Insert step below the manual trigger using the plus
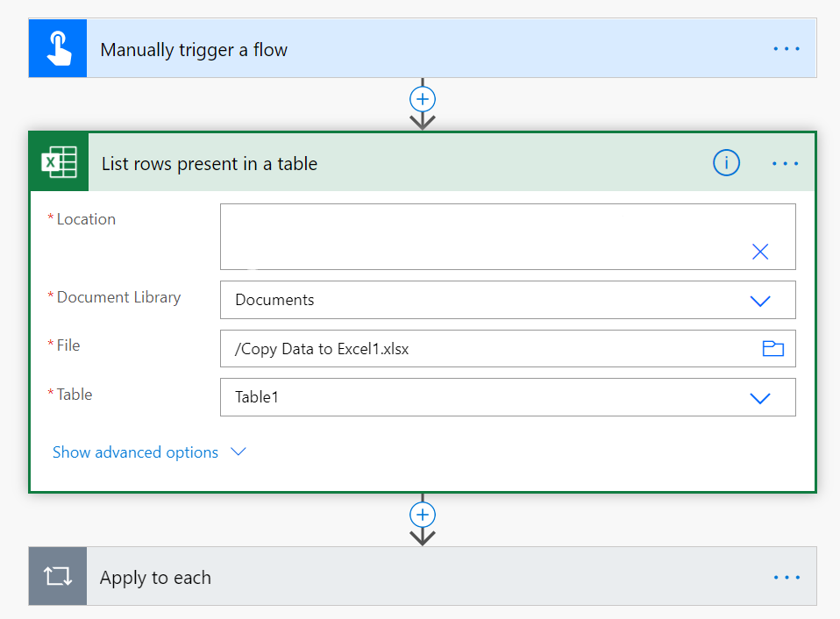Viewport: 840px width, 619px height. (x=422, y=99)
